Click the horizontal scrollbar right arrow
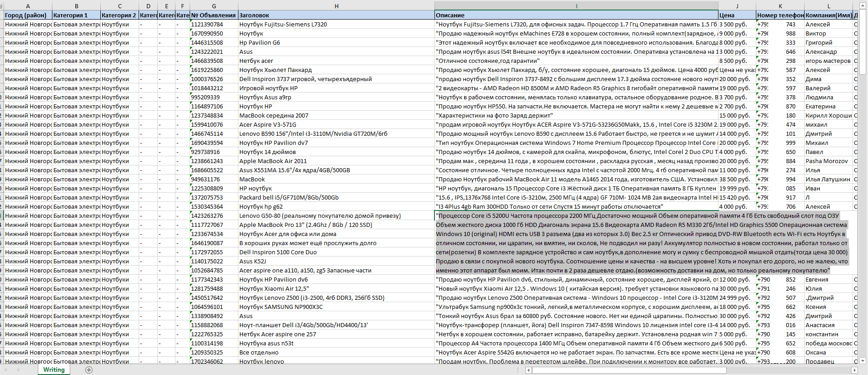Screen dimensions: 868x375 pyautogui.click(x=855, y=370)
